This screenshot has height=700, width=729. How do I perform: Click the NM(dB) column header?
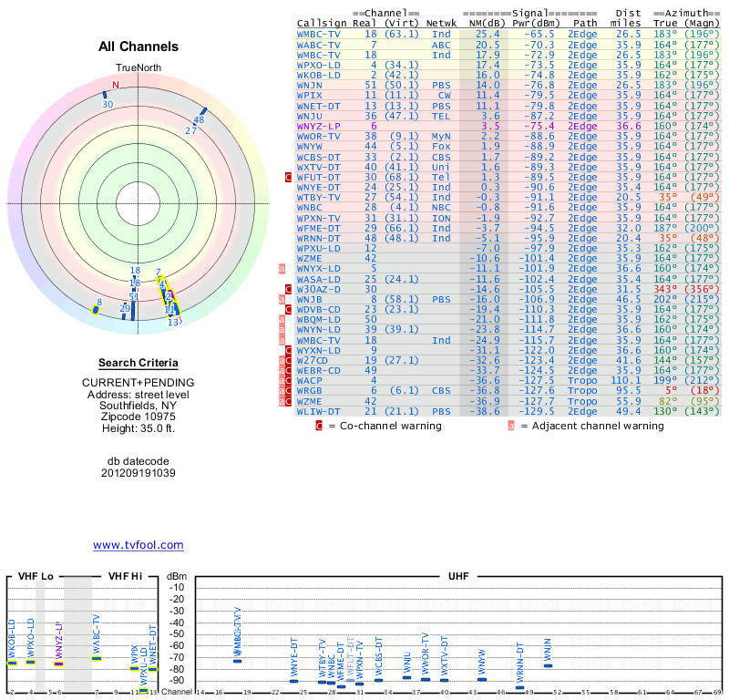click(x=483, y=23)
